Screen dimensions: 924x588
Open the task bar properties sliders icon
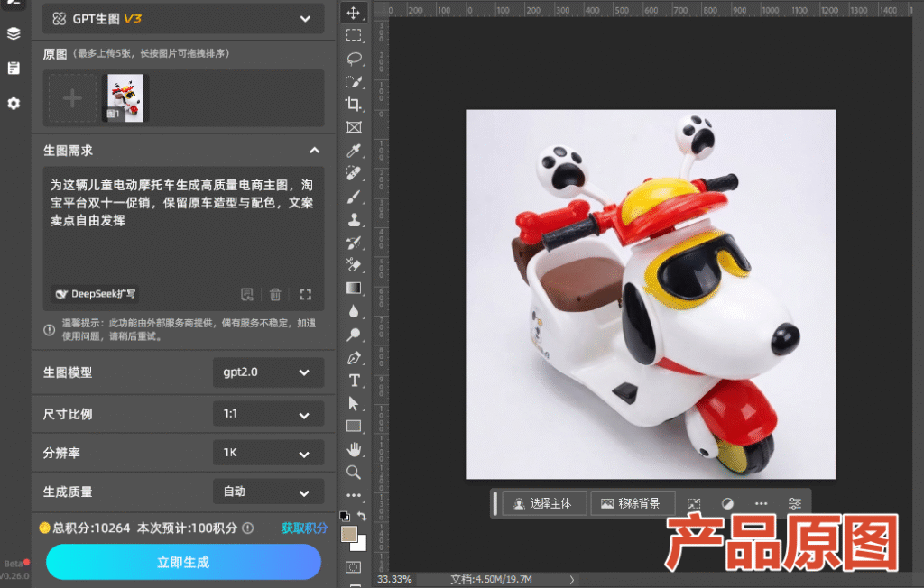tap(794, 504)
